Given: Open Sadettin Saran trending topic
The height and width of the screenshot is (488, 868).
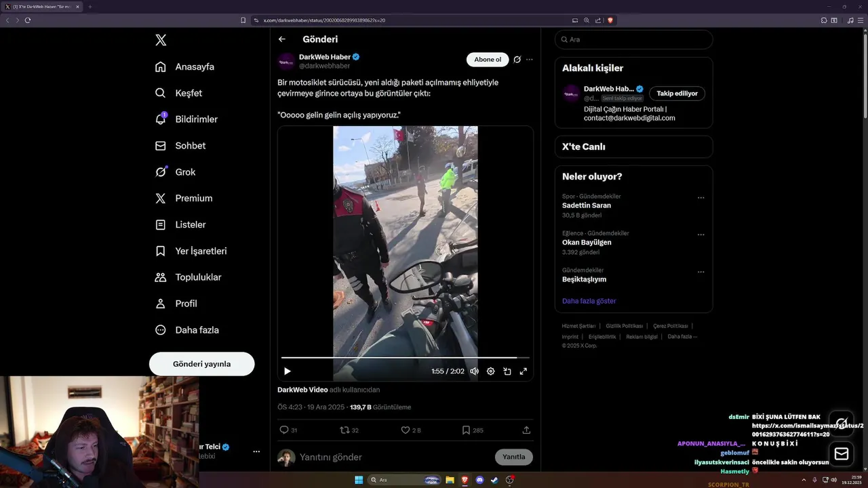Looking at the screenshot, I should tap(587, 205).
